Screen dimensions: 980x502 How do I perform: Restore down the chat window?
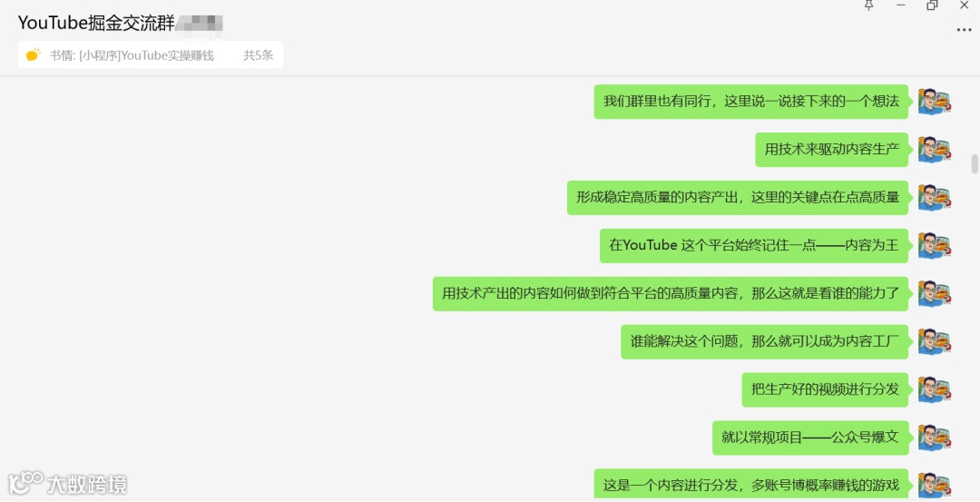click(x=932, y=5)
